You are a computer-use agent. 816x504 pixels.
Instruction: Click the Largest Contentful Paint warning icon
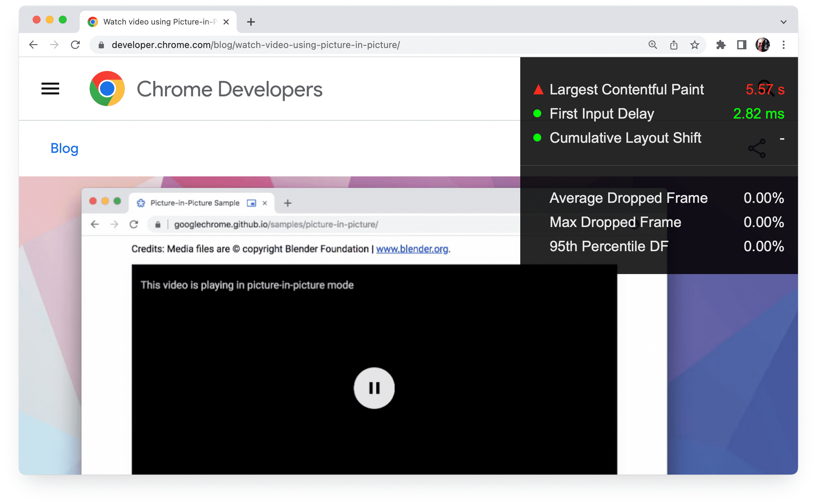pyautogui.click(x=537, y=89)
